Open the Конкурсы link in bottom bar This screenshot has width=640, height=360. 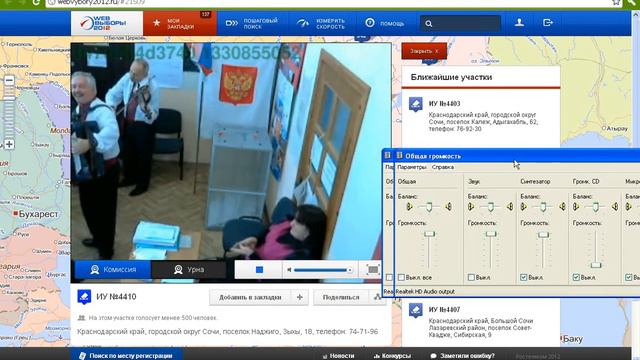392,356
